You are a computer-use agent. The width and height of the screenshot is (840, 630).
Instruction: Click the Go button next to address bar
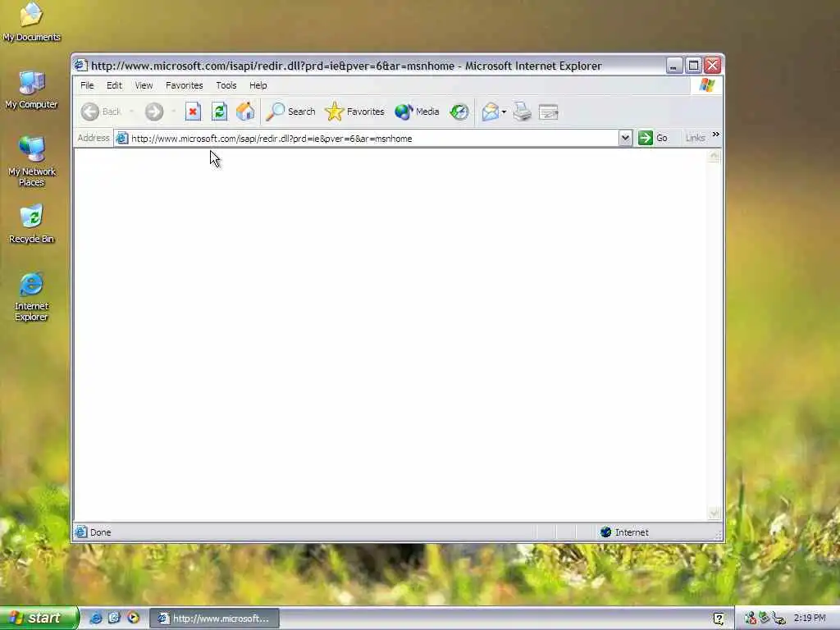point(653,138)
